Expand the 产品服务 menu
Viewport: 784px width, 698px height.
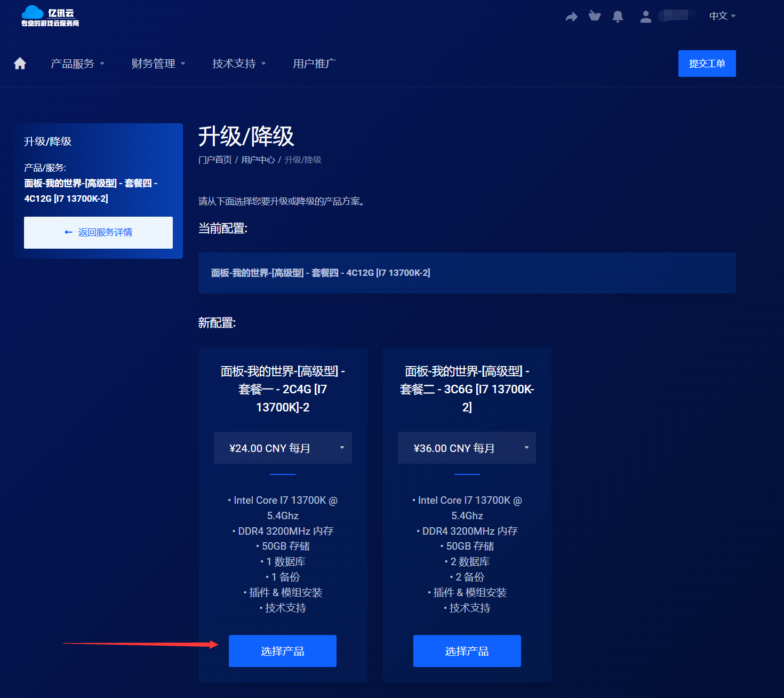(77, 64)
